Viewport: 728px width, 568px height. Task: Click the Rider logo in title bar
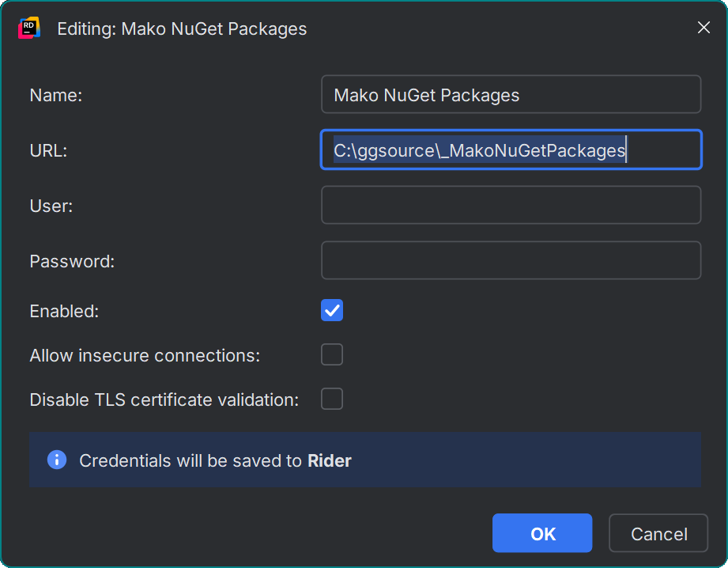click(x=29, y=28)
